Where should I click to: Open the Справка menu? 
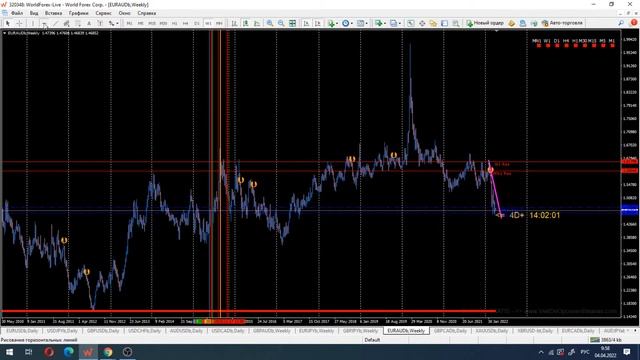pos(147,13)
